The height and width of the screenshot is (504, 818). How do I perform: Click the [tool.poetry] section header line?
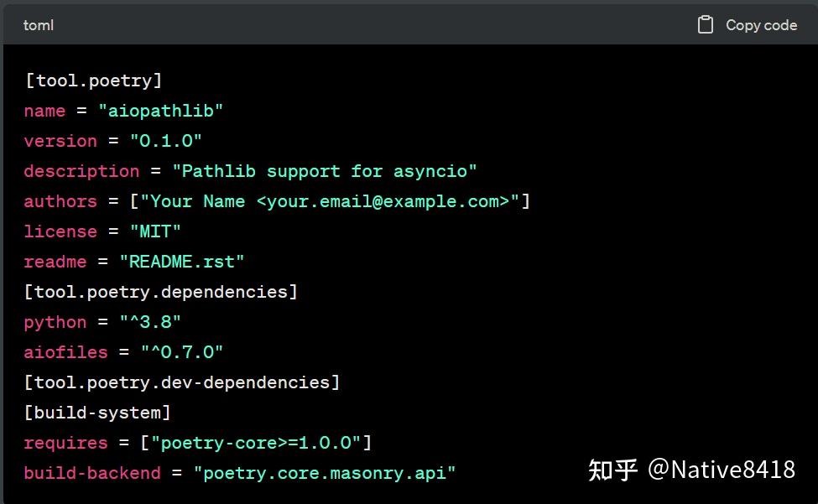click(93, 80)
